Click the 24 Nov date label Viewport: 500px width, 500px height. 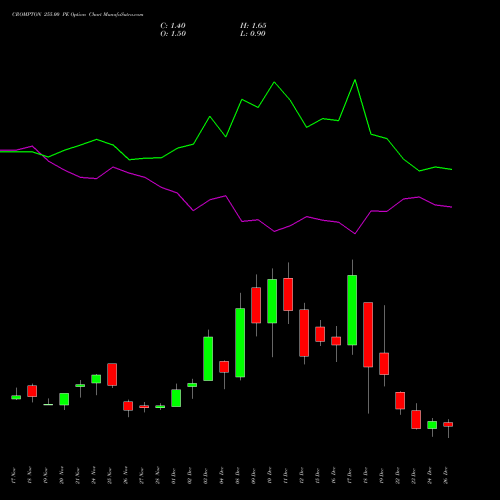tap(94, 476)
